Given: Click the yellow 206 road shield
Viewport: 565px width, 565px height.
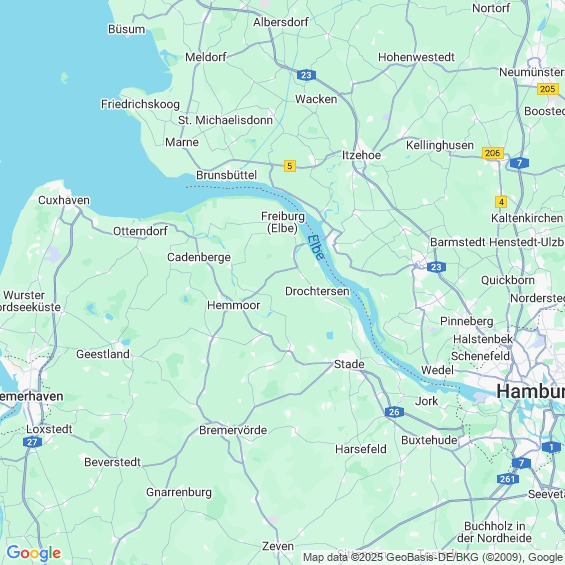Looking at the screenshot, I should pyautogui.click(x=493, y=153).
